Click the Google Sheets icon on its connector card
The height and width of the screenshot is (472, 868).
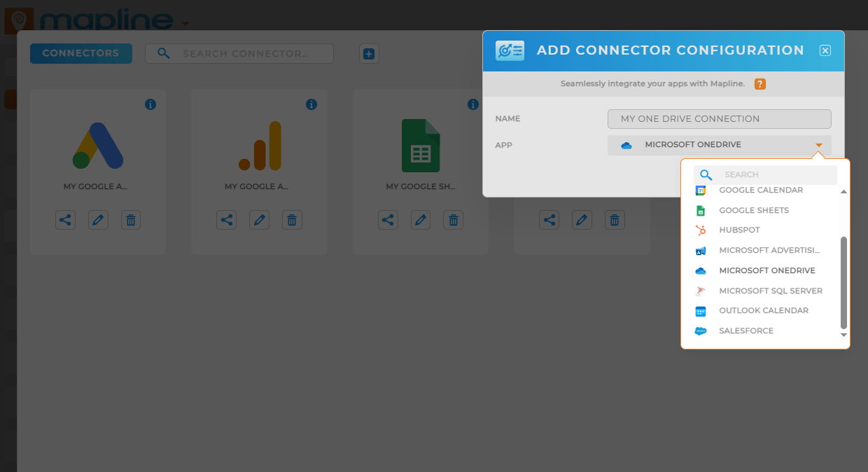pos(420,146)
